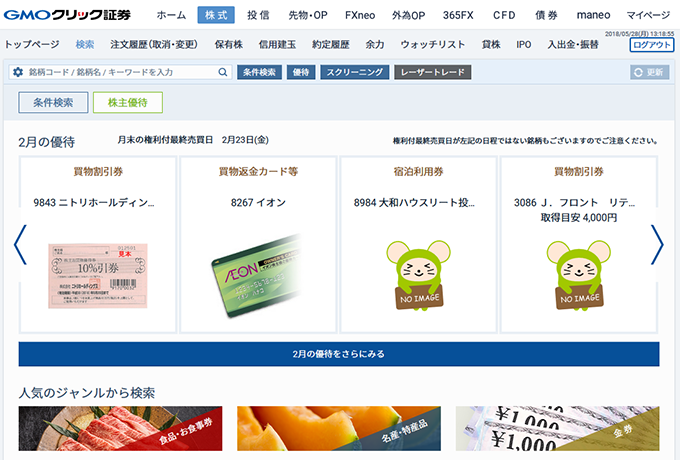
Task: Show previous benefits with left arrow
Action: 19,244
